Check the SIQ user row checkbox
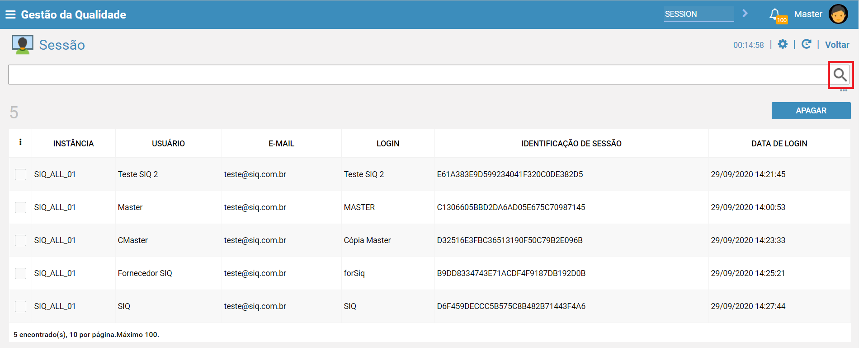This screenshot has width=868, height=351. pyautogui.click(x=21, y=306)
